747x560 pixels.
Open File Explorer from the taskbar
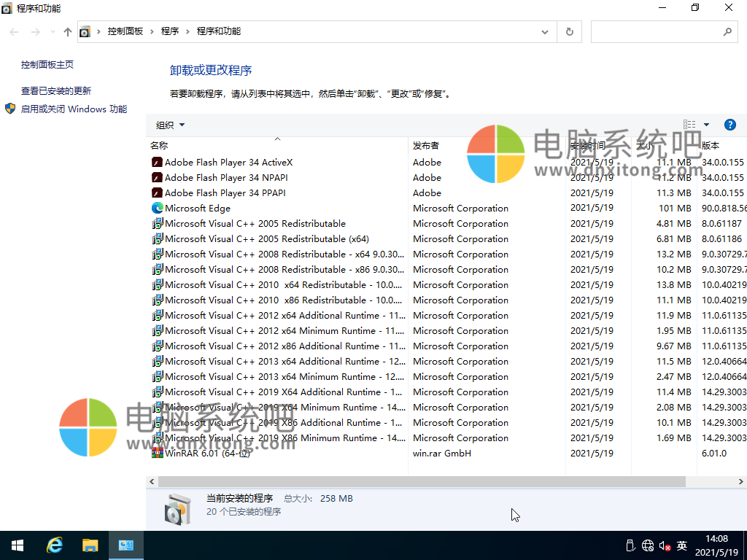90,545
